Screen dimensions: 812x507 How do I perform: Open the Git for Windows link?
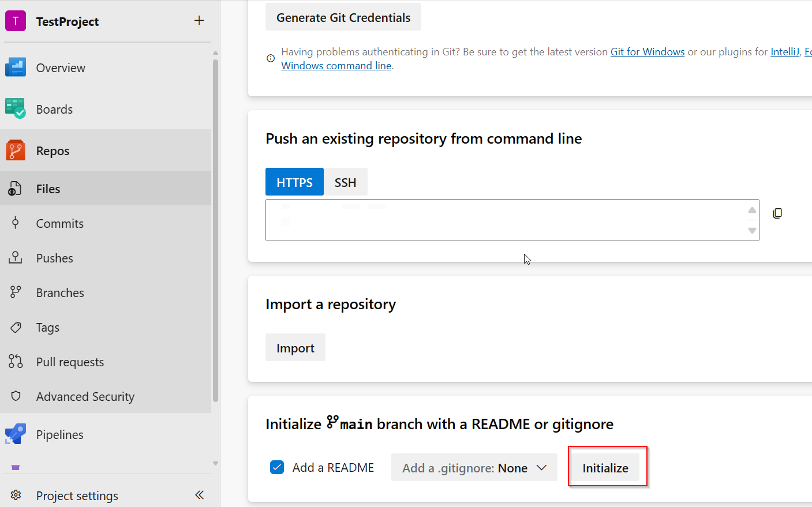click(x=647, y=51)
